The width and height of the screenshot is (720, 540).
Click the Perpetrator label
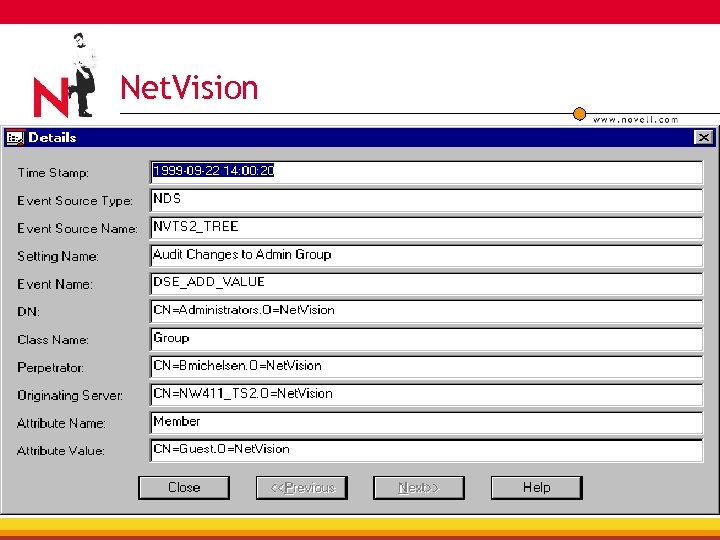coord(51,368)
